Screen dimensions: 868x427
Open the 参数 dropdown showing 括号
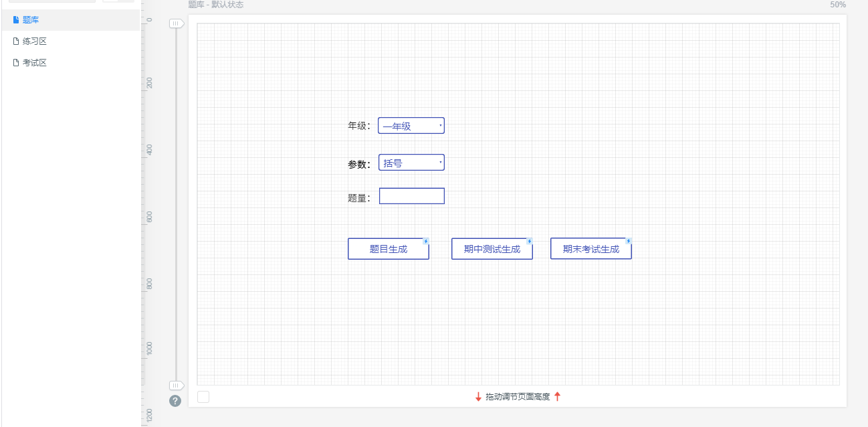click(x=411, y=163)
